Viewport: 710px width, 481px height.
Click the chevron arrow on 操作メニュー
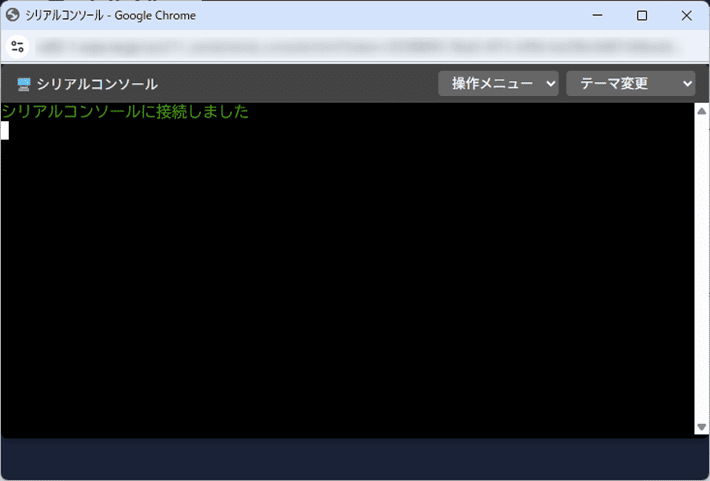(x=550, y=84)
